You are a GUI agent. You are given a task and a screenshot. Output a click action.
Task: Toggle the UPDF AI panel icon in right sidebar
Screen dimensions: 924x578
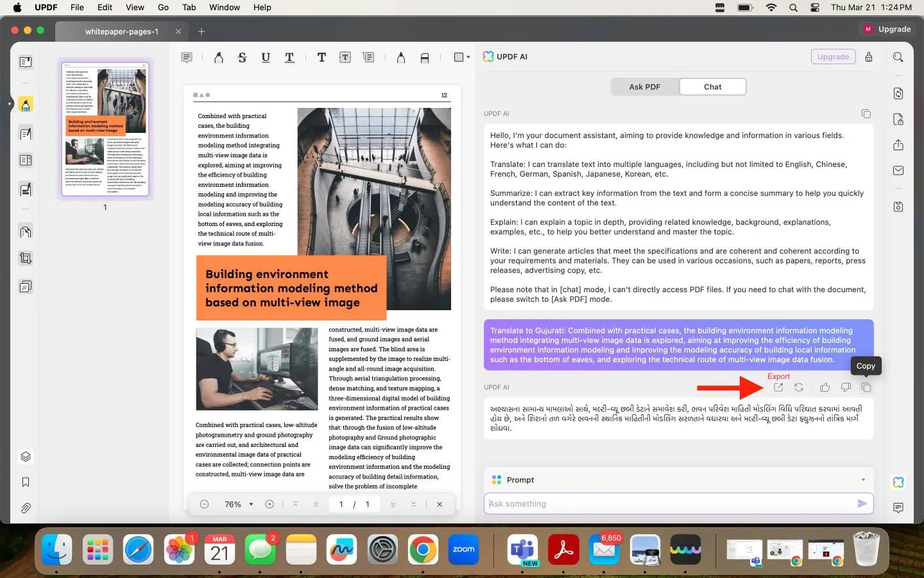[898, 482]
